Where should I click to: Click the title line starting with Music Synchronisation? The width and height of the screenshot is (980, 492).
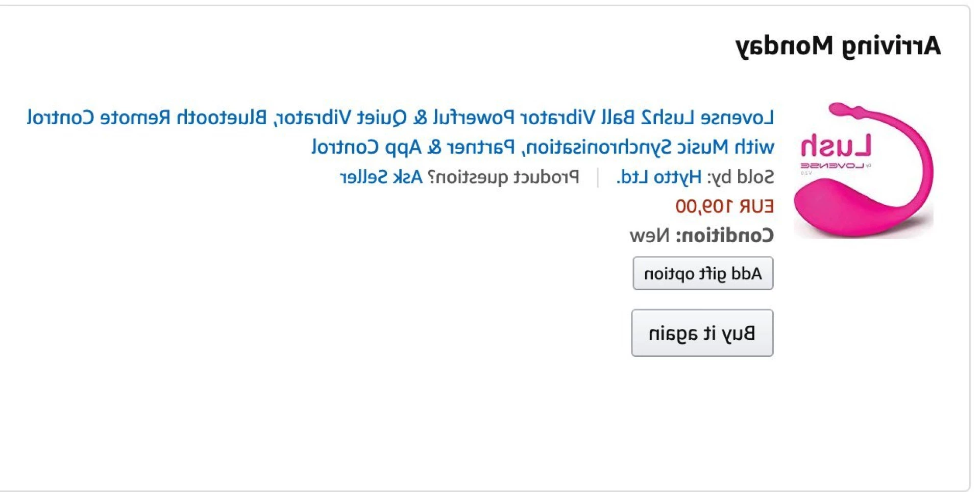coord(543,148)
